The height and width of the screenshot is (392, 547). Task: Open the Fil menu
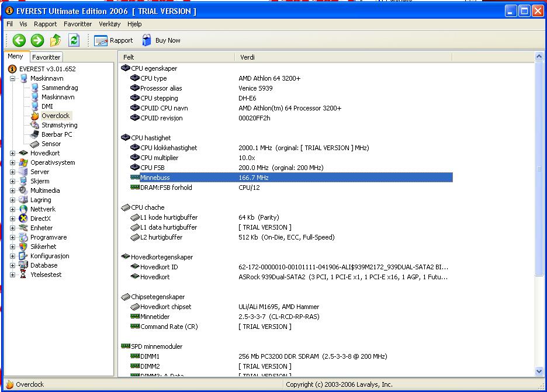[x=9, y=24]
